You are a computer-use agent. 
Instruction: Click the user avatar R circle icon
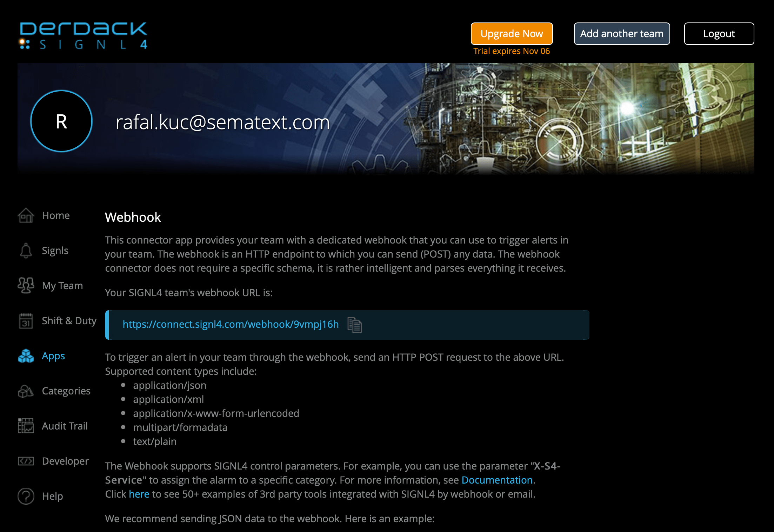point(61,122)
